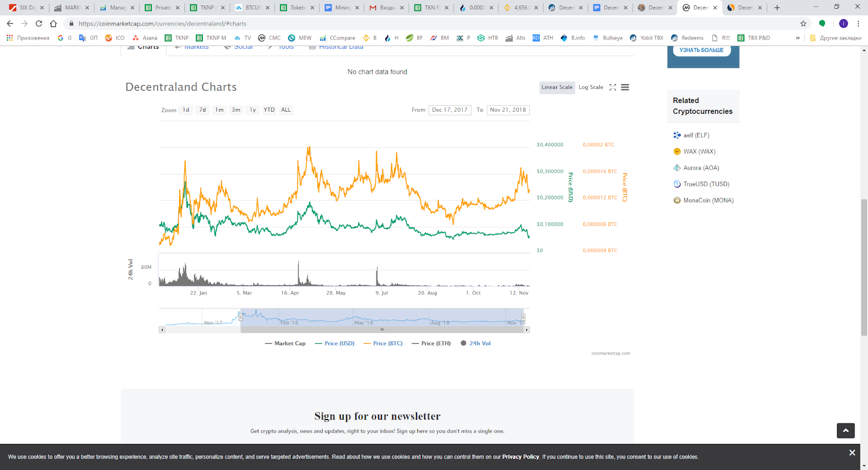Switch to the Входящие Gmail browser tab

coord(387,8)
